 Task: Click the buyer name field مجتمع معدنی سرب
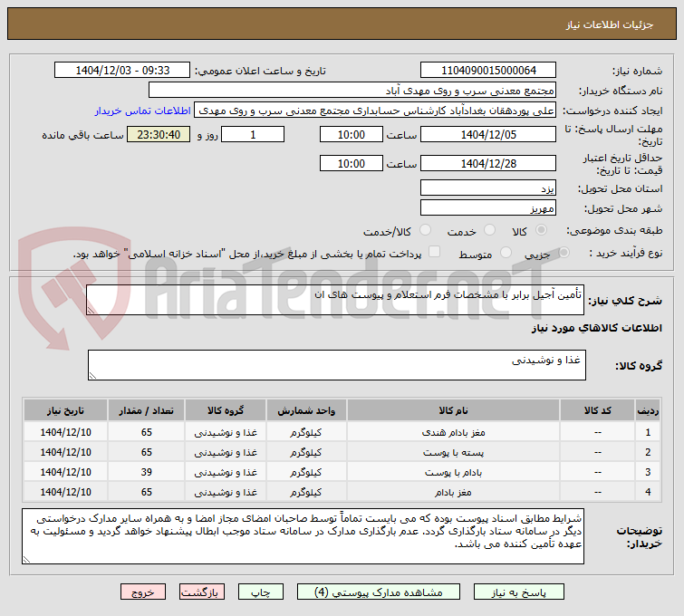(x=352, y=91)
